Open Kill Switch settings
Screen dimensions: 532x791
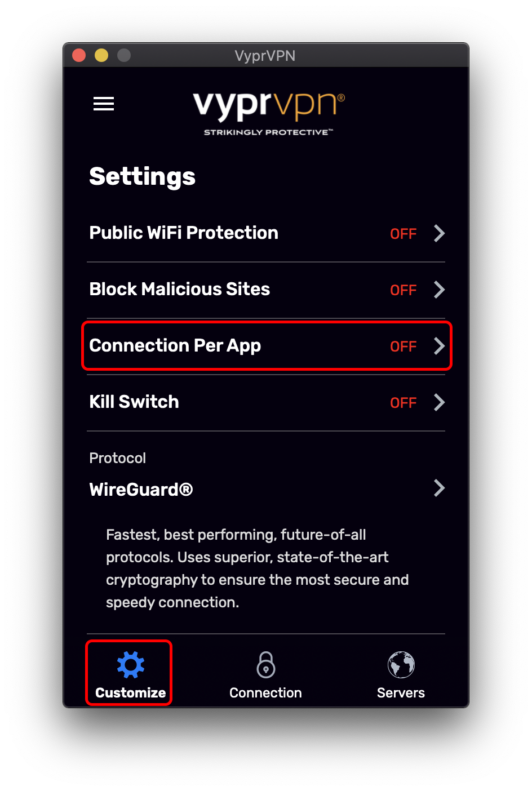pyautogui.click(x=265, y=402)
